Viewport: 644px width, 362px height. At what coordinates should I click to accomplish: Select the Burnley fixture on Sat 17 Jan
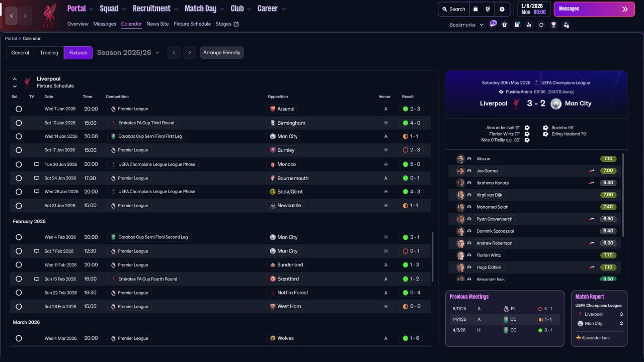click(x=19, y=150)
